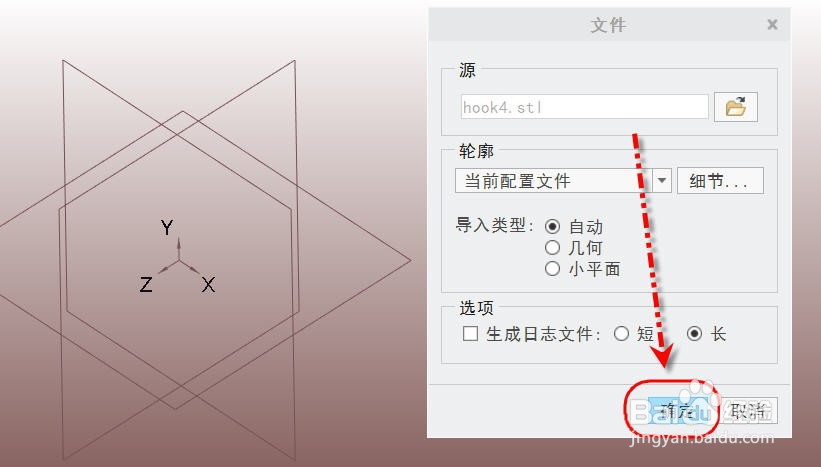Enable the 生成日志文件 checkbox
The image size is (821, 467).
pos(470,333)
